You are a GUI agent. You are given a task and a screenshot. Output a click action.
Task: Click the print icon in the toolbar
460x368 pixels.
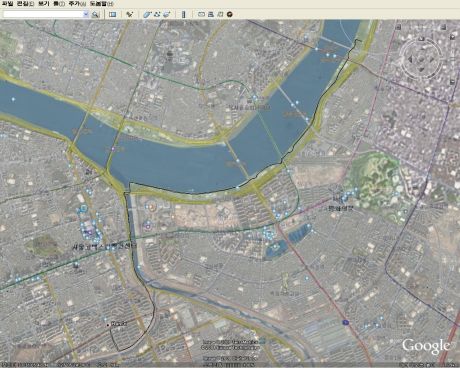[211, 14]
